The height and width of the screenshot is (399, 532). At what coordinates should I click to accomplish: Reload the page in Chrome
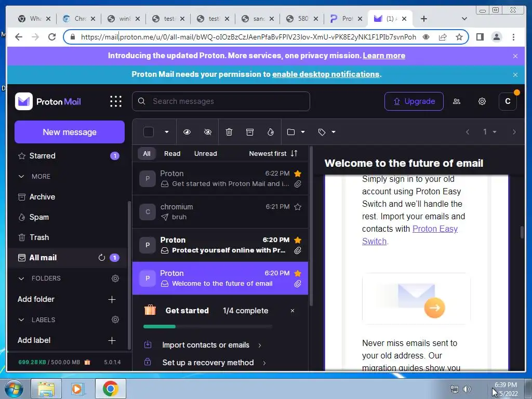51,37
